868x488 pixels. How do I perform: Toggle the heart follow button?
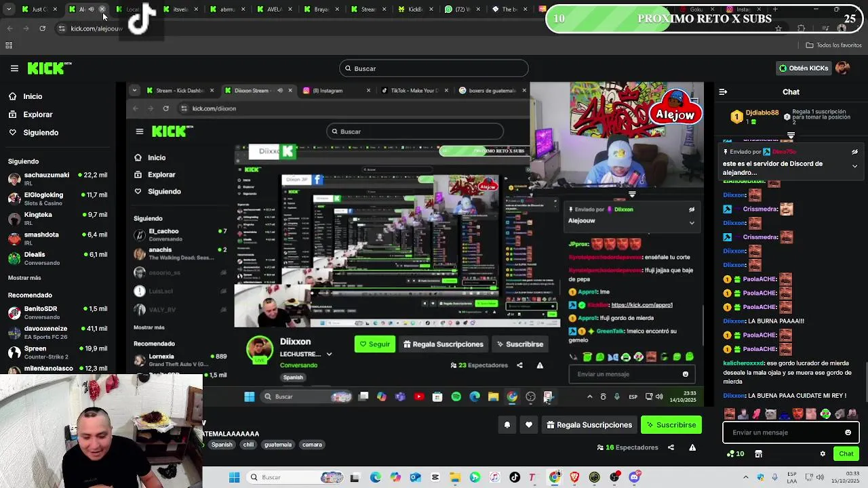(x=529, y=425)
